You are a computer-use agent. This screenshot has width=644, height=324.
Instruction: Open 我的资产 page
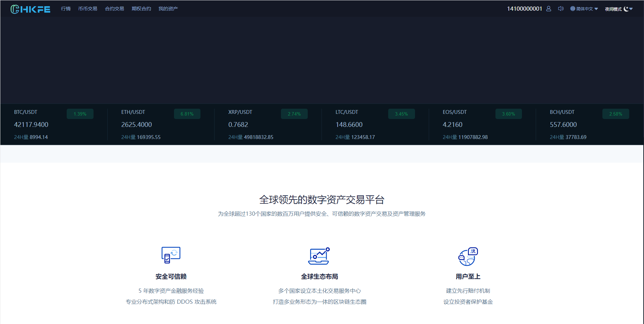coord(168,8)
